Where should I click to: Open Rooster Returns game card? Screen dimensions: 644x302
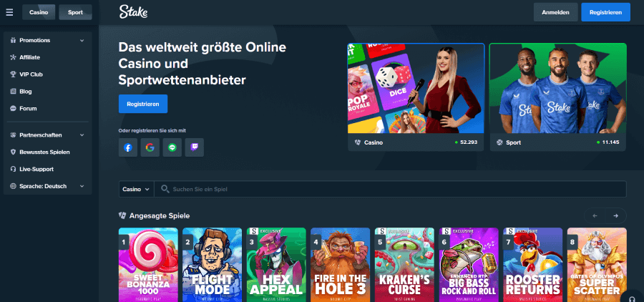532,265
